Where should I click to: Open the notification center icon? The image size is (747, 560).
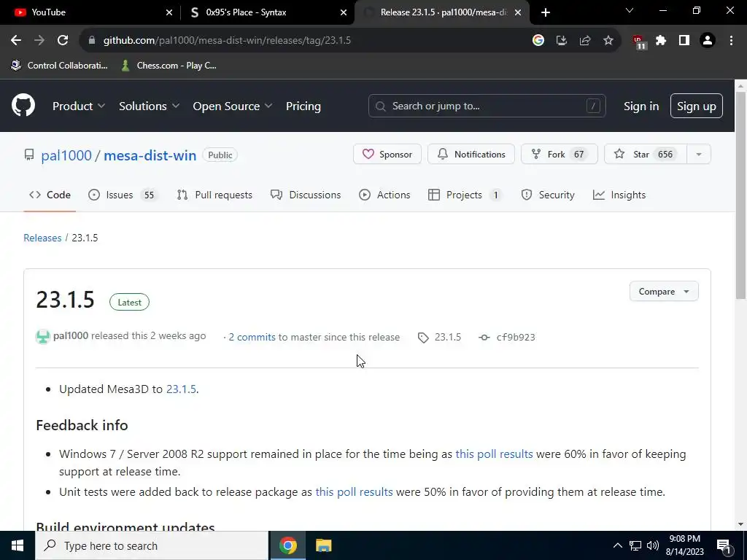[x=724, y=546]
